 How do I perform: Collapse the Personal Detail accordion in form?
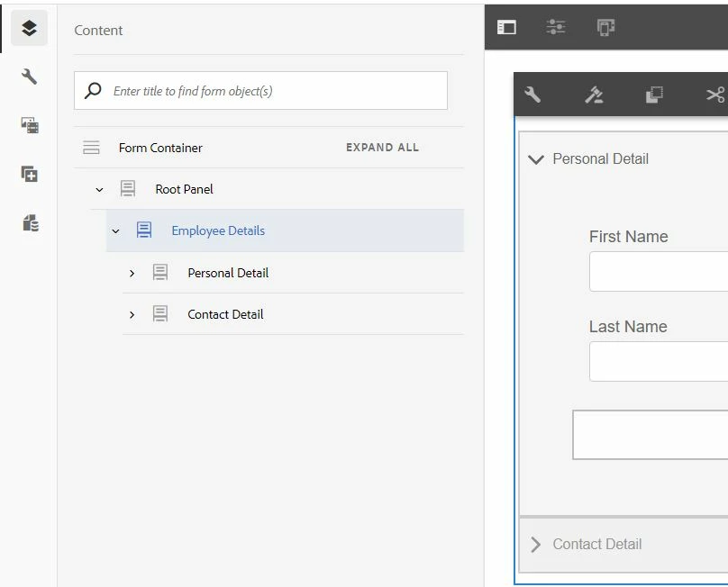tap(536, 159)
